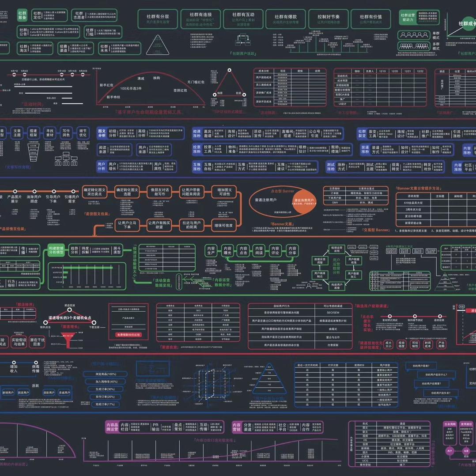Click the 内容曝光 green step box
Screen dimensions: 476x476
tap(227, 251)
